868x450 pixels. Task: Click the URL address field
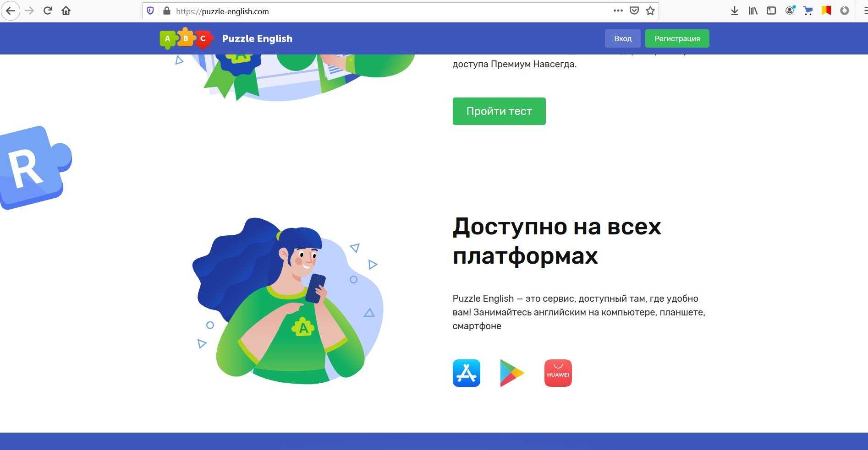tap(390, 11)
